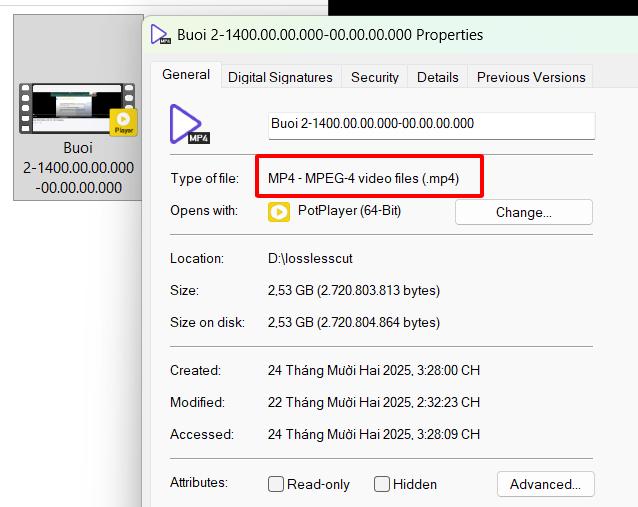Enable the Read-only attribute checkbox

[275, 484]
